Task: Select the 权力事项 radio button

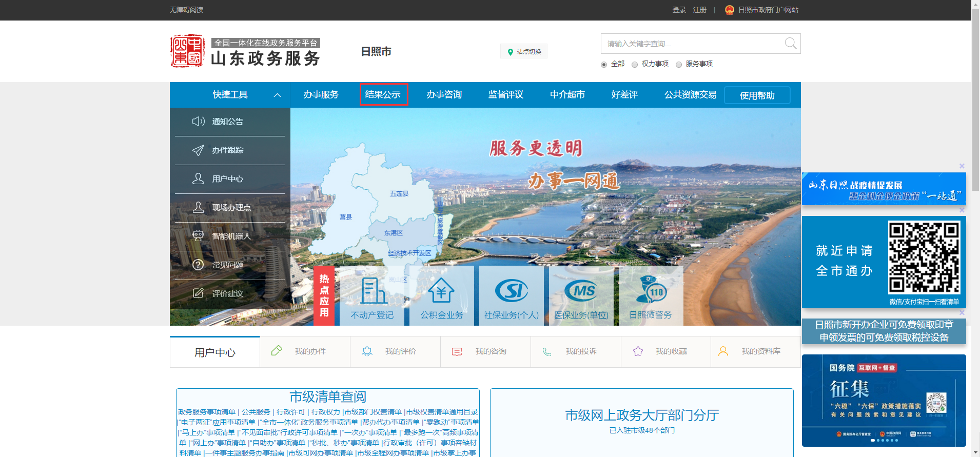Action: click(x=635, y=65)
